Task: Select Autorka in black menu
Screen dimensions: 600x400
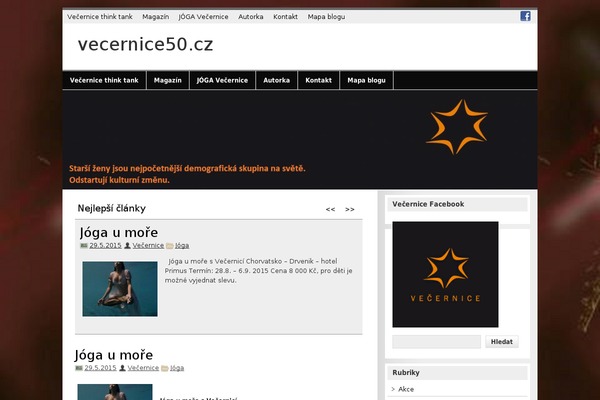Action: point(277,80)
